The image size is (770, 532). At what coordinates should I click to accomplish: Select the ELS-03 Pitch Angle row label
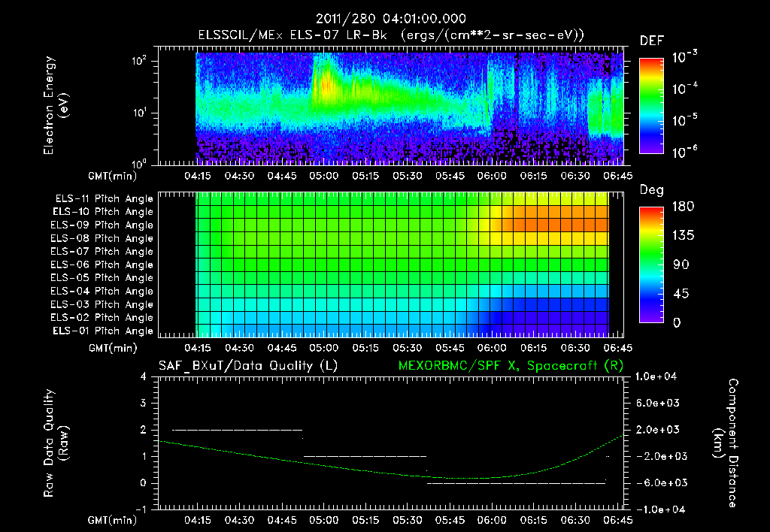pyautogui.click(x=102, y=305)
